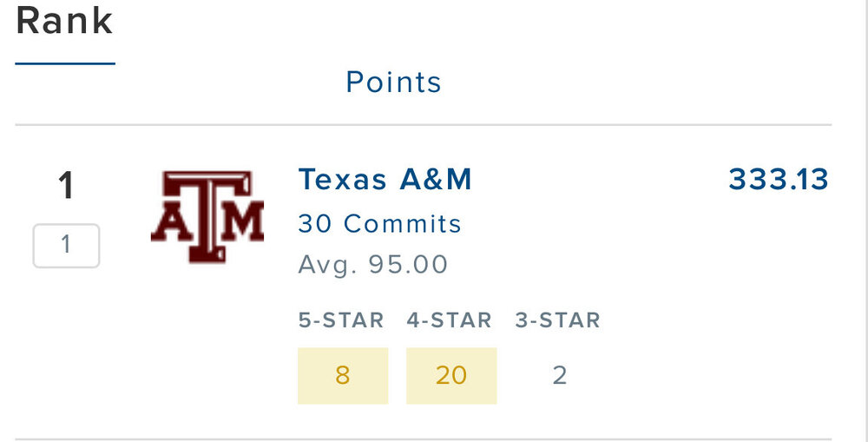Click the 3-STAR column label
The width and height of the screenshot is (868, 442).
point(557,320)
